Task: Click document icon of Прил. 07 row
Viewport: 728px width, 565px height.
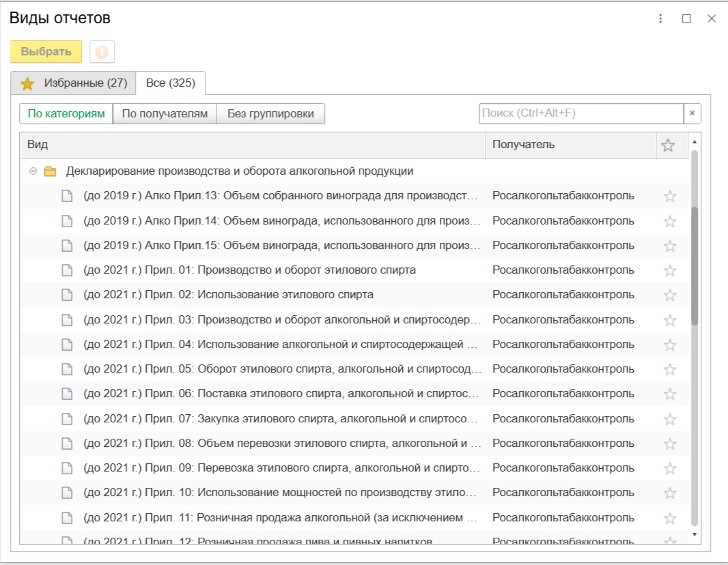Action: pyautogui.click(x=67, y=418)
